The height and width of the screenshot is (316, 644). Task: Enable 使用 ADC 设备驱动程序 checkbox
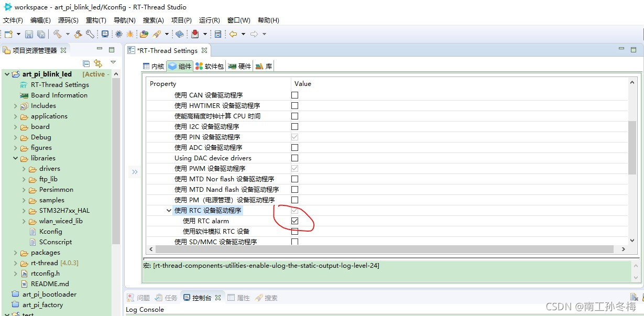(x=294, y=148)
